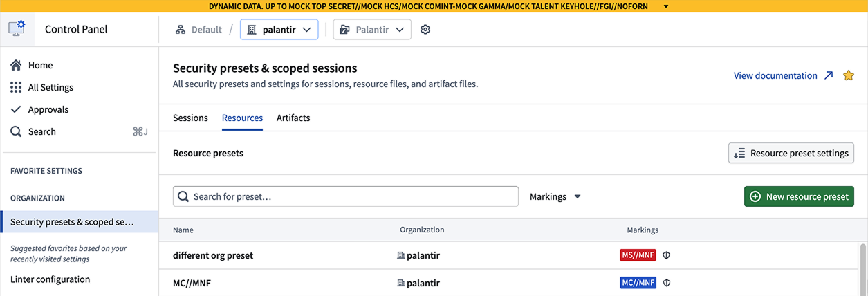Click the Control Panel title text

(76, 29)
